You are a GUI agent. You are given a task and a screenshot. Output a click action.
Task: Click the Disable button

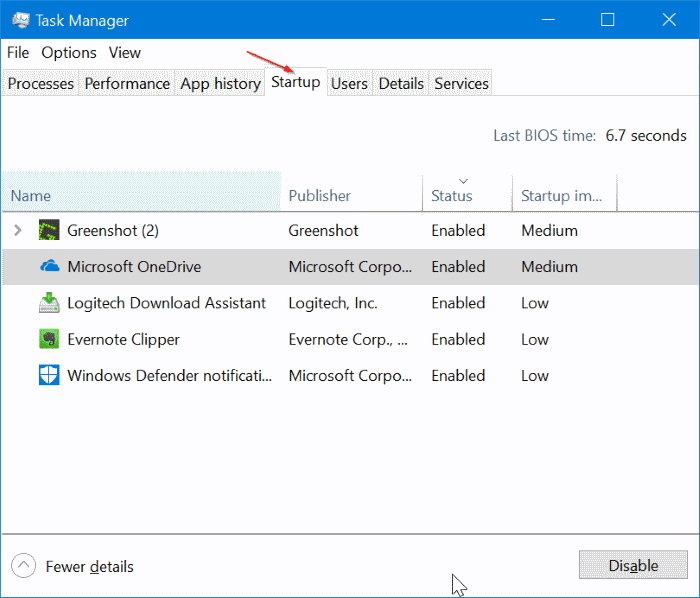click(x=633, y=565)
